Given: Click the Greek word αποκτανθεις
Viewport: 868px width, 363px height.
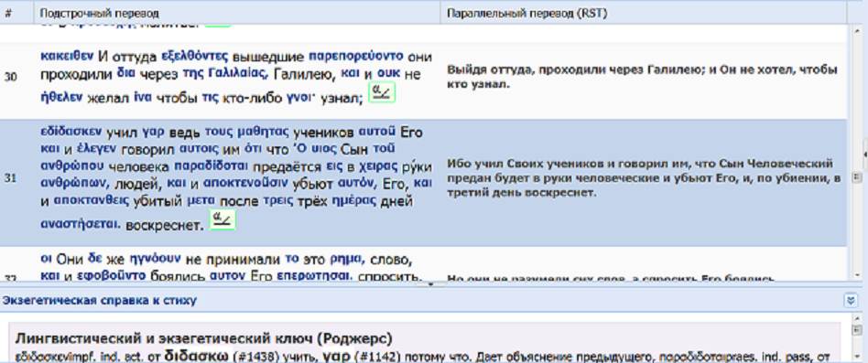Looking at the screenshot, I should (91, 200).
